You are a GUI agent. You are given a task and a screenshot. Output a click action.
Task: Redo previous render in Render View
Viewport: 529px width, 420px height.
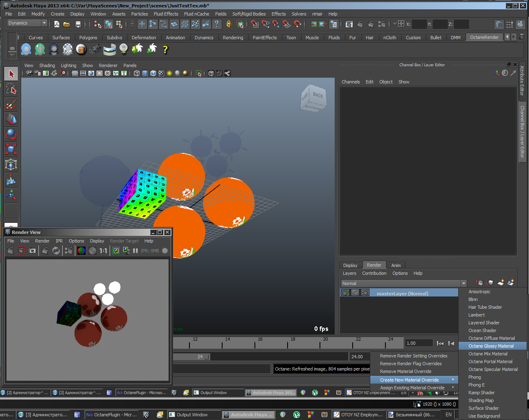click(10, 251)
